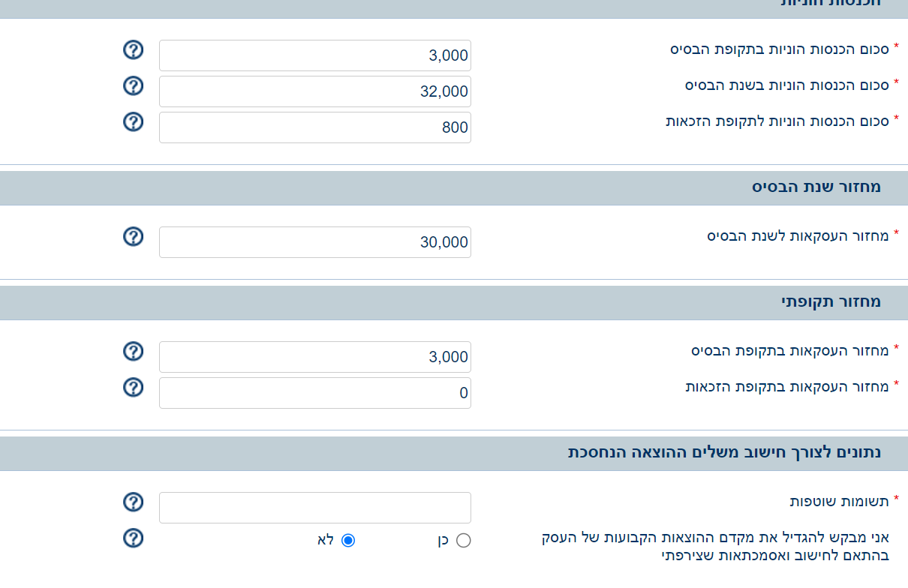Click the נתונים לצורך חישוב משלים section header
The height and width of the screenshot is (588, 908).
724,453
